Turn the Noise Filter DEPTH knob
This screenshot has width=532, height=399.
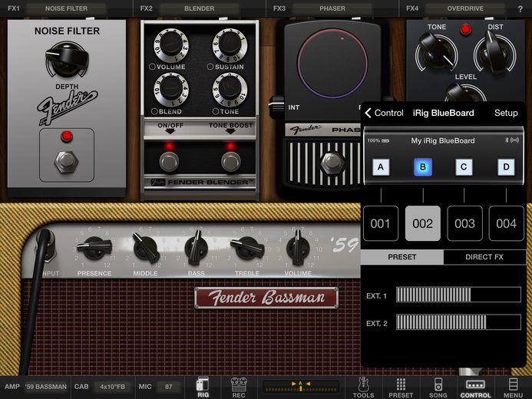coord(67,61)
